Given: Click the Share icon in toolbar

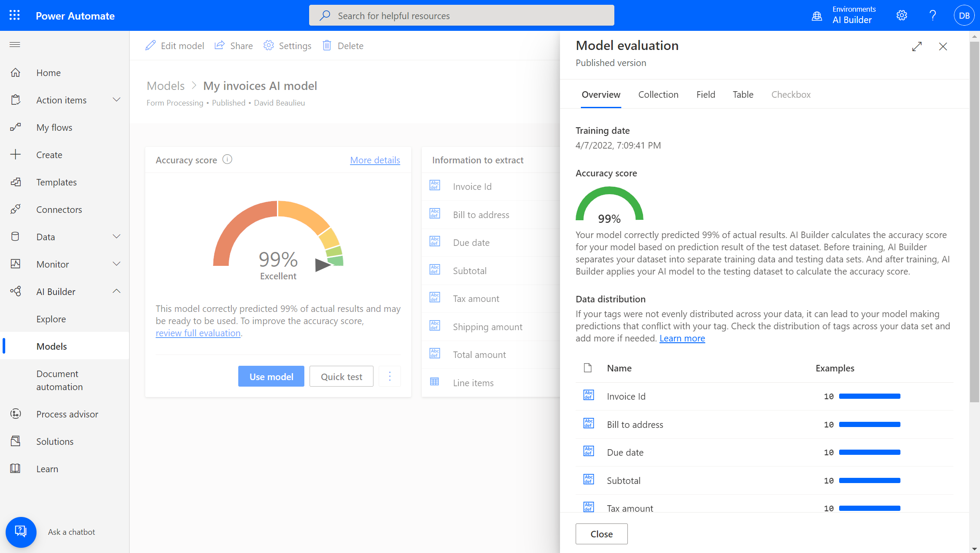Looking at the screenshot, I should pyautogui.click(x=220, y=46).
